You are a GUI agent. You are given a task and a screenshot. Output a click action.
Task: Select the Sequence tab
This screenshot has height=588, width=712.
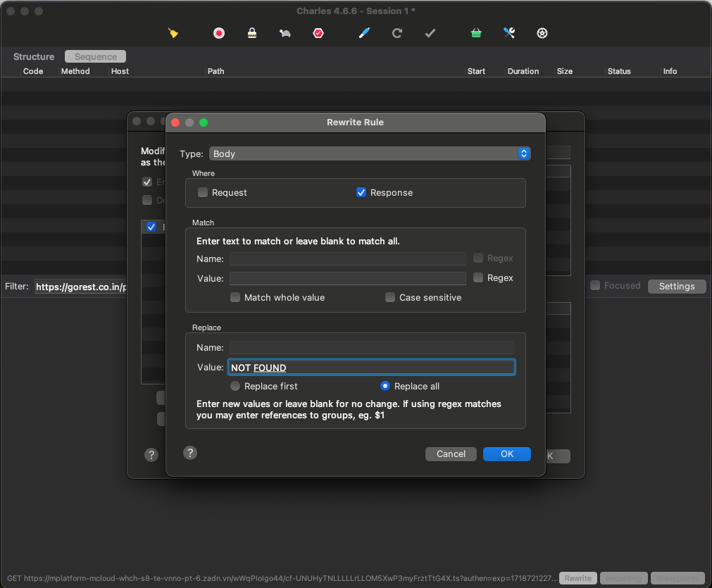(x=94, y=56)
